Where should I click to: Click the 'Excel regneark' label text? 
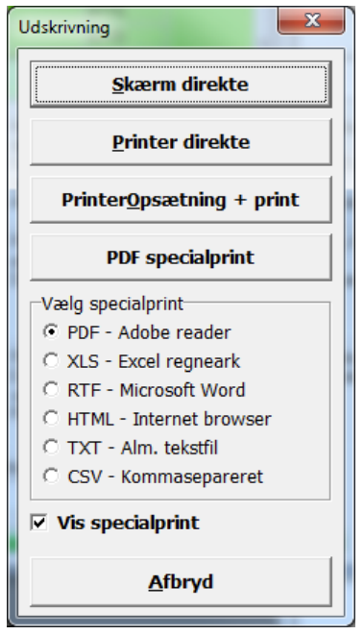pyautogui.click(x=179, y=361)
